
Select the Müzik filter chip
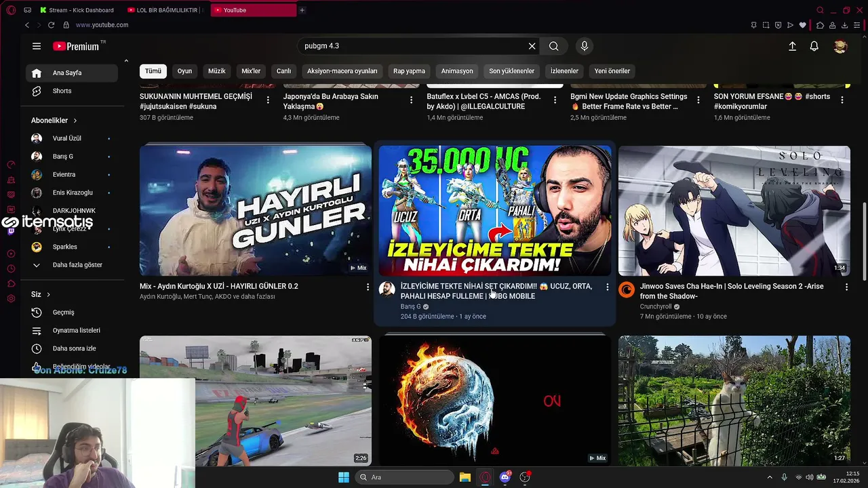click(x=216, y=71)
